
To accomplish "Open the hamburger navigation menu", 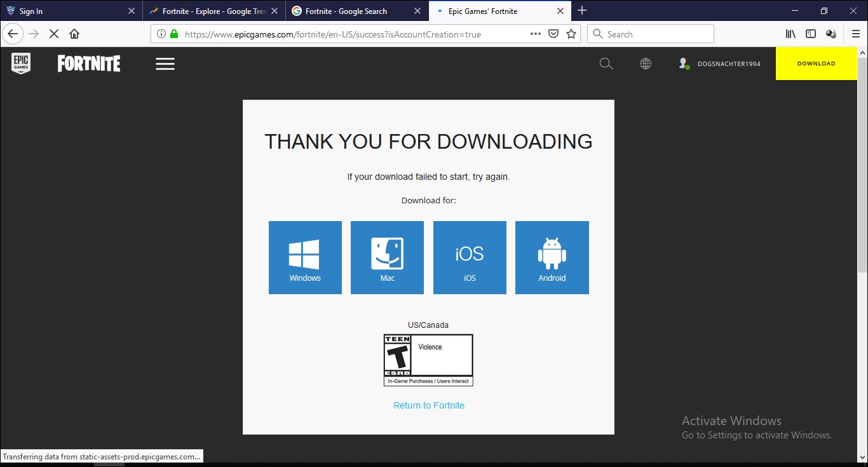I will click(165, 64).
